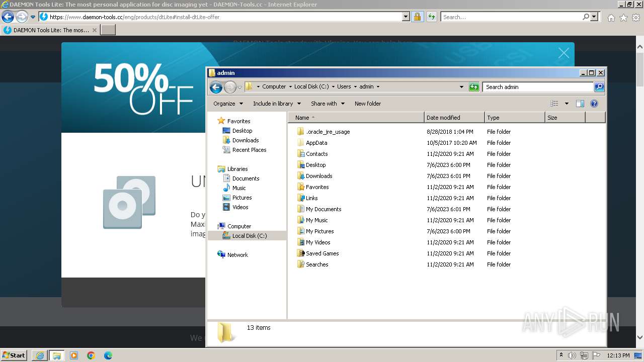
Task: Select the AppData folder icon
Action: click(300, 143)
